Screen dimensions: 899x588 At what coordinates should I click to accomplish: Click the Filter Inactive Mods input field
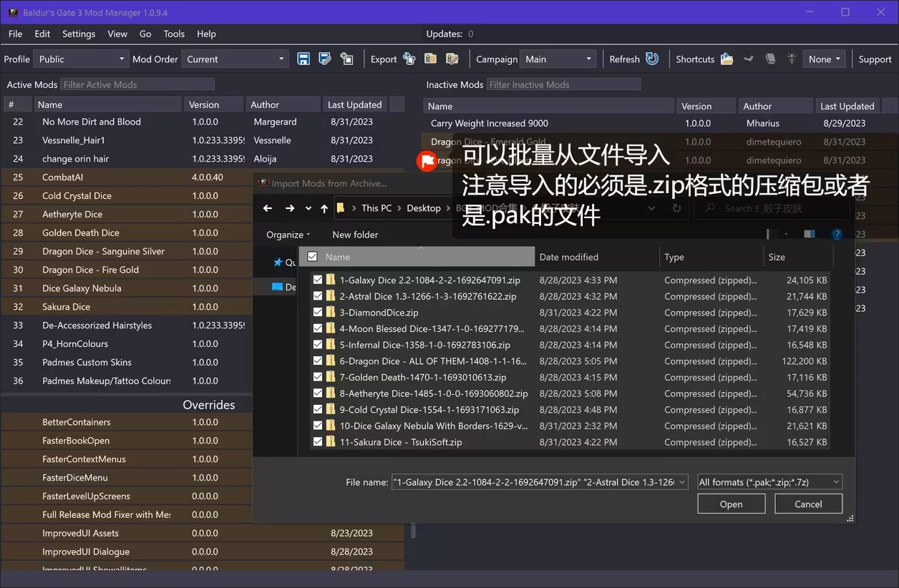pos(564,84)
